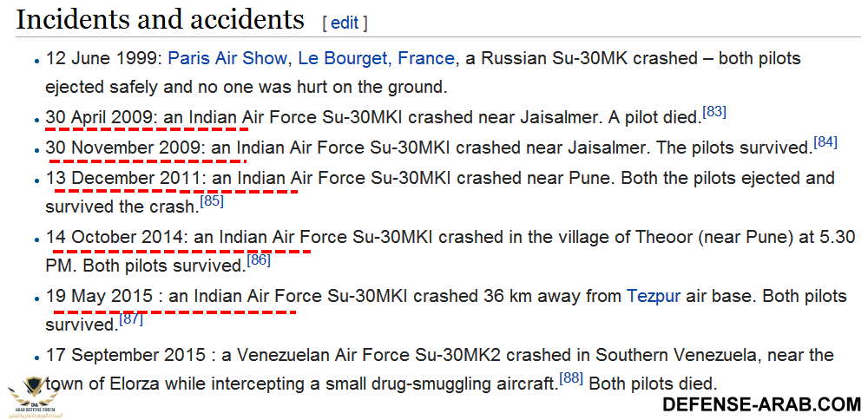Open the Paris Air Show link
Viewport: 868px width, 420px height.
227,58
